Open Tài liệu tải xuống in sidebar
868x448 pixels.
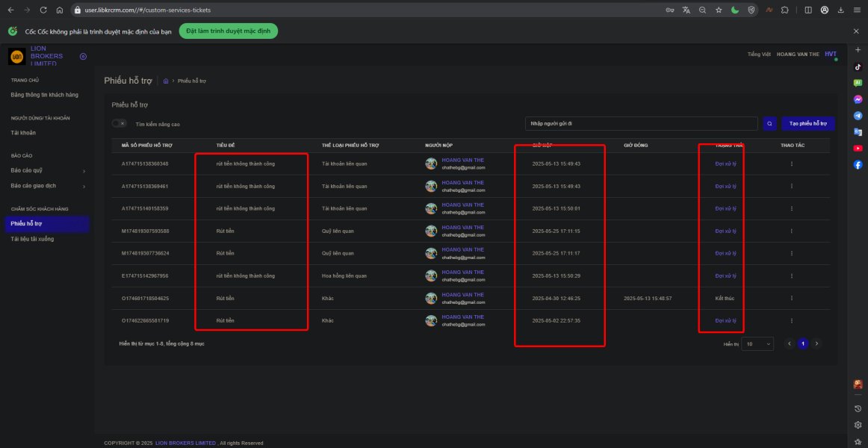click(x=32, y=239)
